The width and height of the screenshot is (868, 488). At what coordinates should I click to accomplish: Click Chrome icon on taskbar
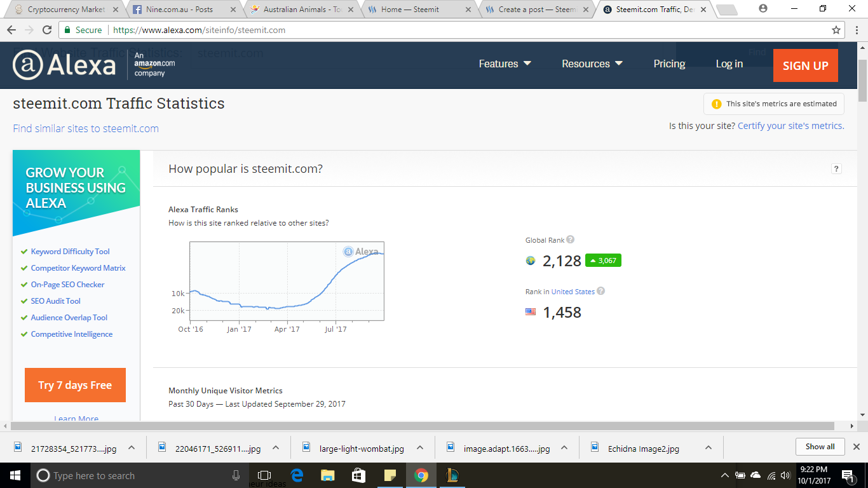coord(421,475)
